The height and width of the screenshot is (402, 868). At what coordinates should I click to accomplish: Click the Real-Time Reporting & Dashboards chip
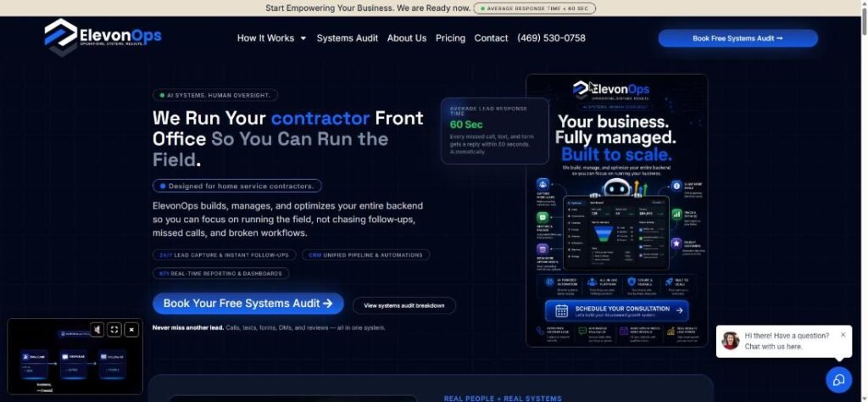pyautogui.click(x=221, y=274)
